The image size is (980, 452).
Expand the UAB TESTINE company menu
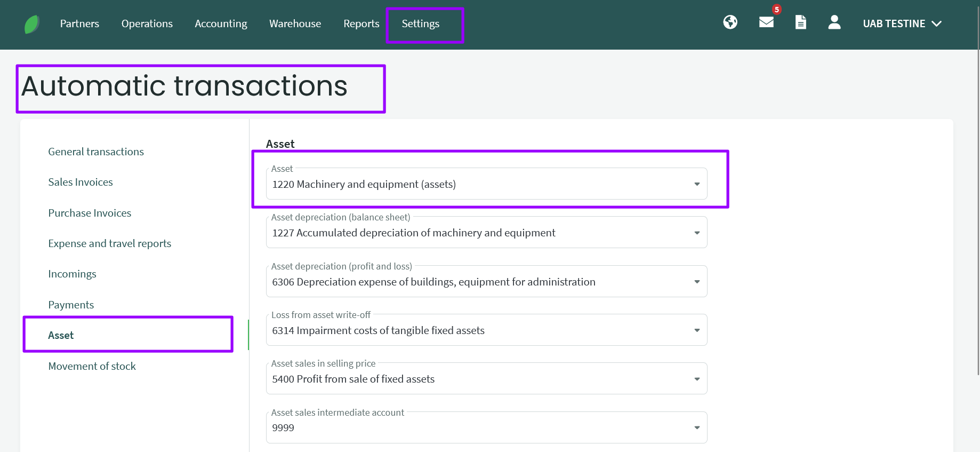click(902, 24)
